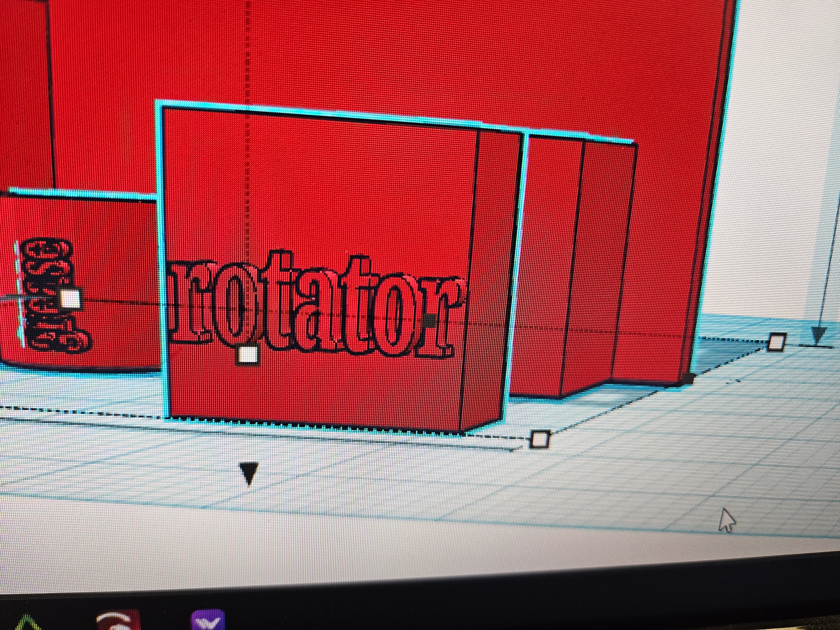Click the white handle on the left scribbled text
Image resolution: width=840 pixels, height=630 pixels.
tap(70, 298)
